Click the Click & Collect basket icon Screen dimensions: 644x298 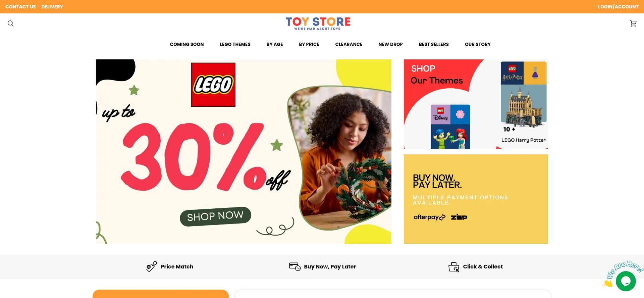pos(454,267)
